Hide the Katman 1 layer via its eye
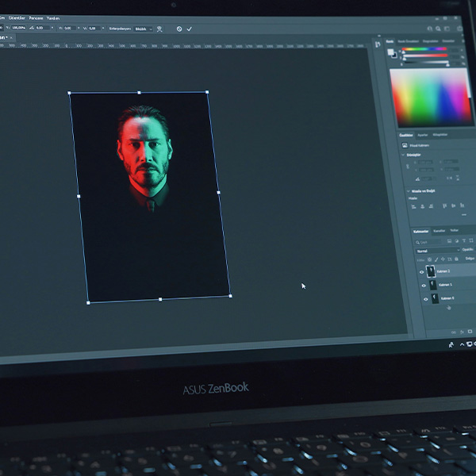Image resolution: width=476 pixels, height=476 pixels. coord(424,286)
